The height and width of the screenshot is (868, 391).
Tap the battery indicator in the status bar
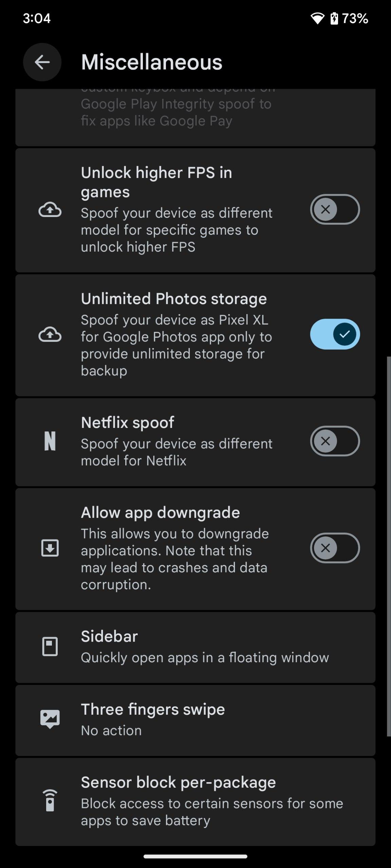(334, 18)
